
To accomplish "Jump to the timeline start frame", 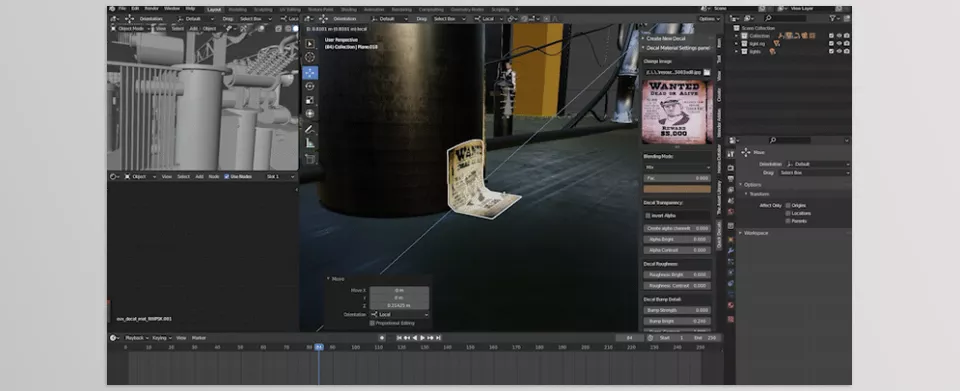I will click(x=399, y=338).
